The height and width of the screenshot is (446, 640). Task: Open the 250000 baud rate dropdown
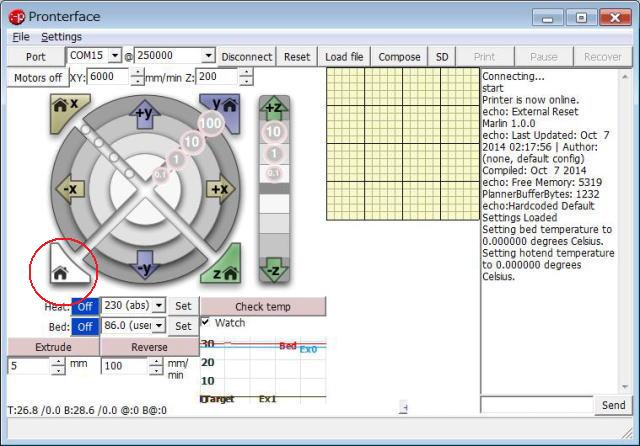pos(208,55)
